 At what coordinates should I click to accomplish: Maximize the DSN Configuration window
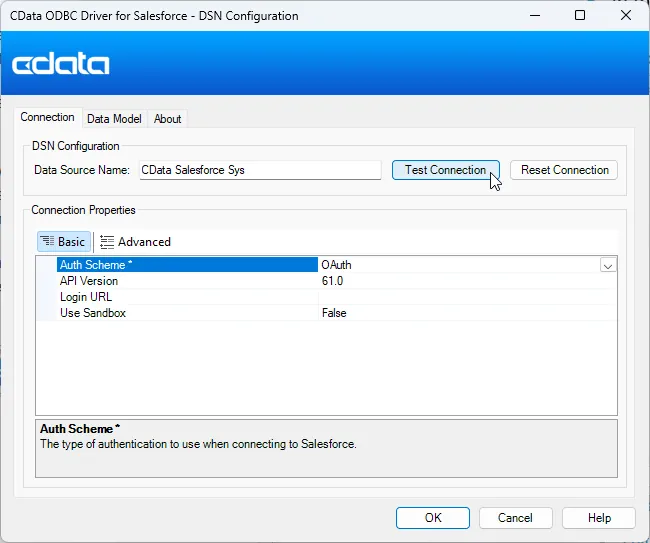580,16
